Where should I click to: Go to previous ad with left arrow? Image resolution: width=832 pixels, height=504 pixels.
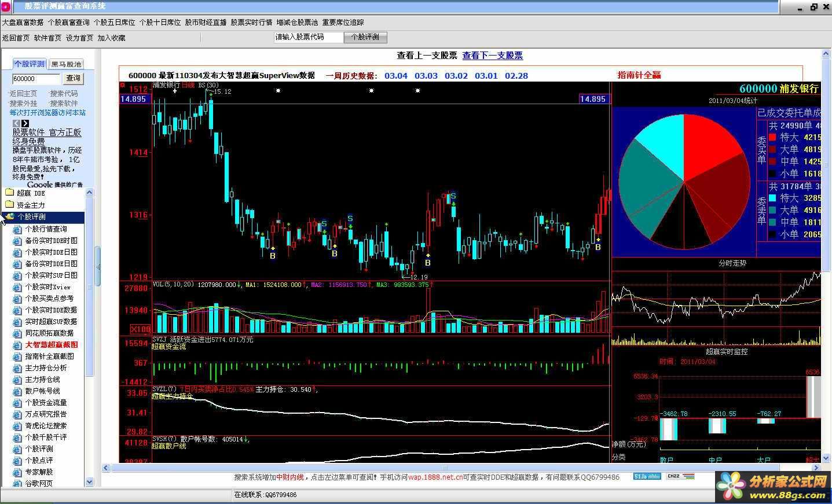click(16, 123)
